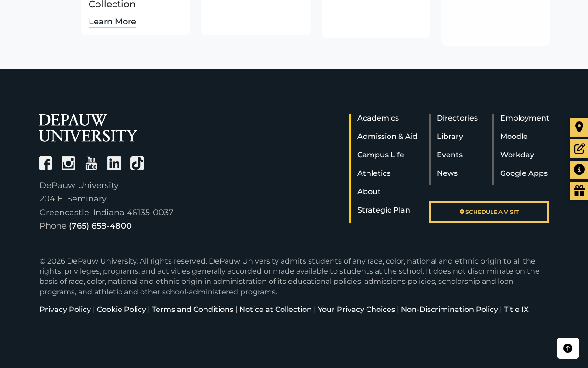Open DePauw's Facebook page icon

click(45, 163)
